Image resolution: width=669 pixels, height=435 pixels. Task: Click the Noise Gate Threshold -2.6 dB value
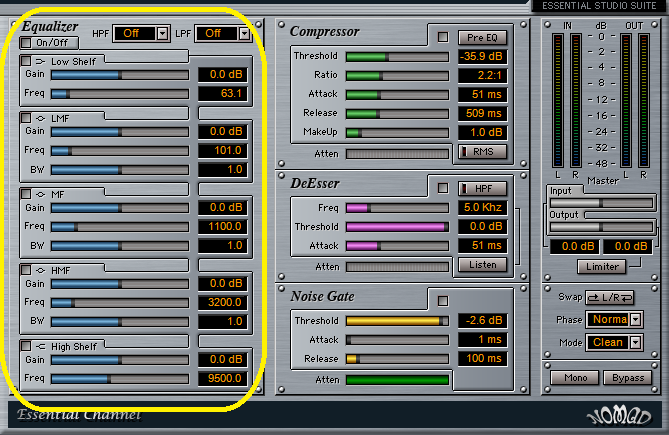[x=483, y=320]
